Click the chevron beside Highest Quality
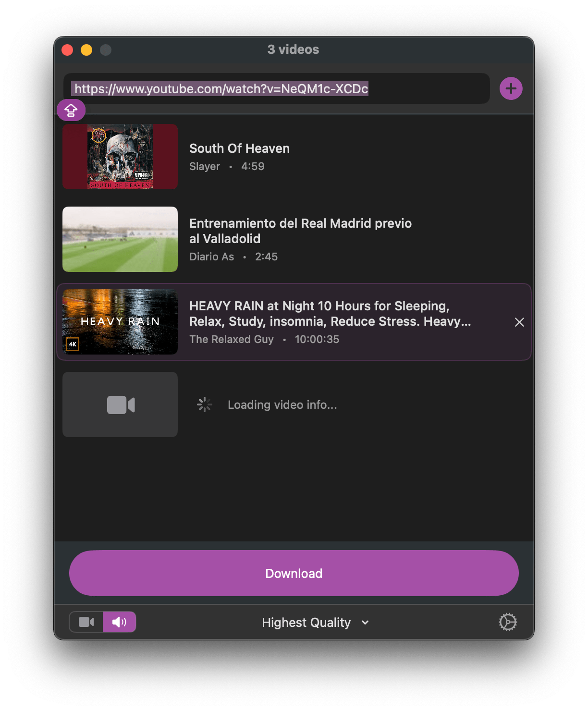 pyautogui.click(x=365, y=622)
